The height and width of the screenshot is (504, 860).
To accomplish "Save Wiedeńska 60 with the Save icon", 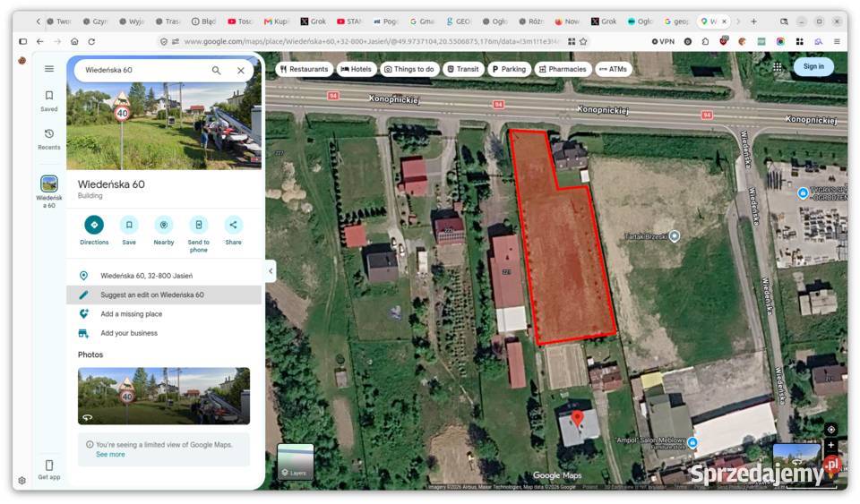I will 129,225.
